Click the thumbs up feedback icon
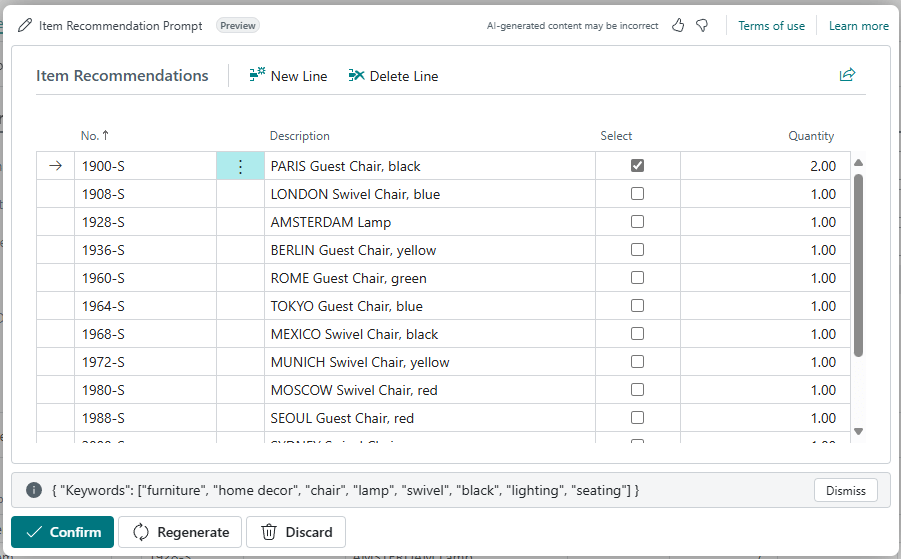Screen dimensions: 901x559 pyautogui.click(x=678, y=26)
